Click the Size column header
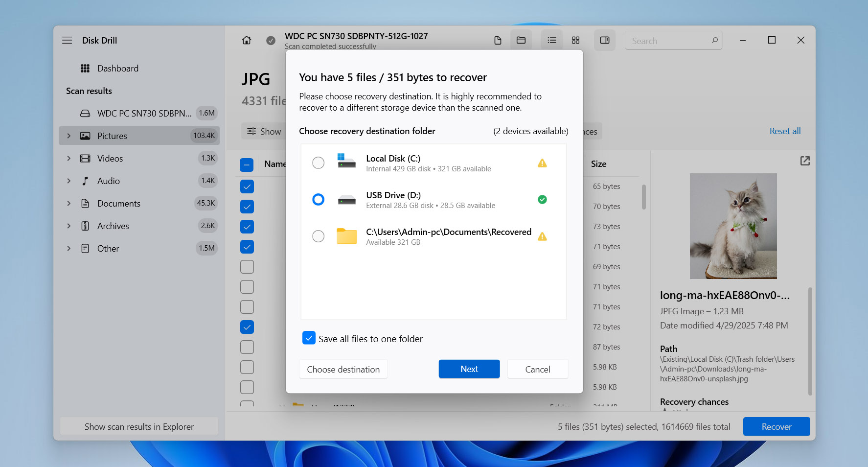 pos(598,164)
